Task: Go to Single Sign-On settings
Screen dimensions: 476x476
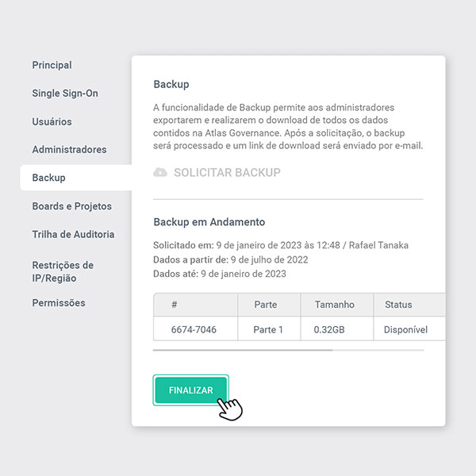Action: click(x=65, y=93)
